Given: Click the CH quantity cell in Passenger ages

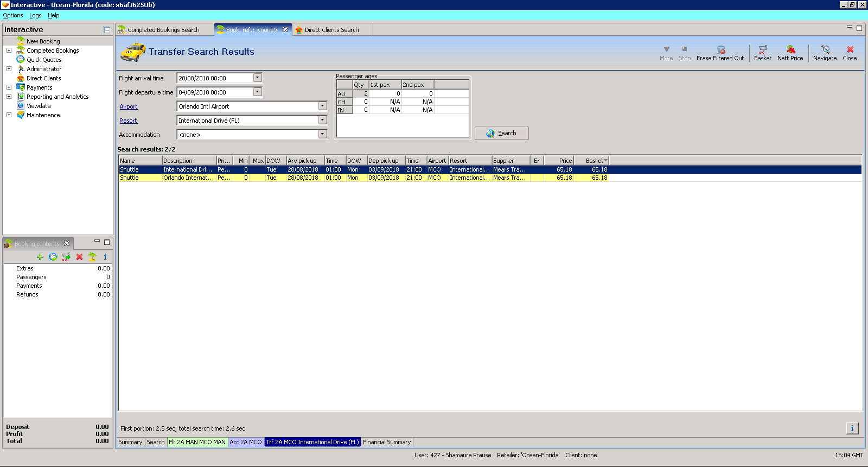Looking at the screenshot, I should coord(361,102).
